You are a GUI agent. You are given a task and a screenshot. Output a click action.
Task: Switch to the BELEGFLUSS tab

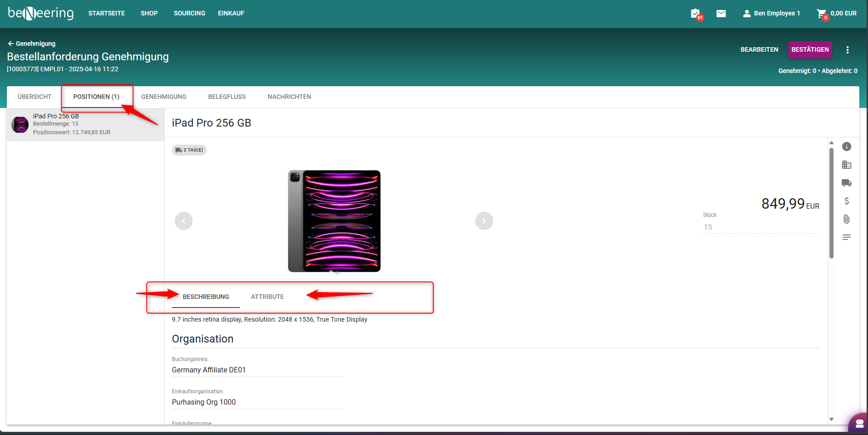pos(227,97)
